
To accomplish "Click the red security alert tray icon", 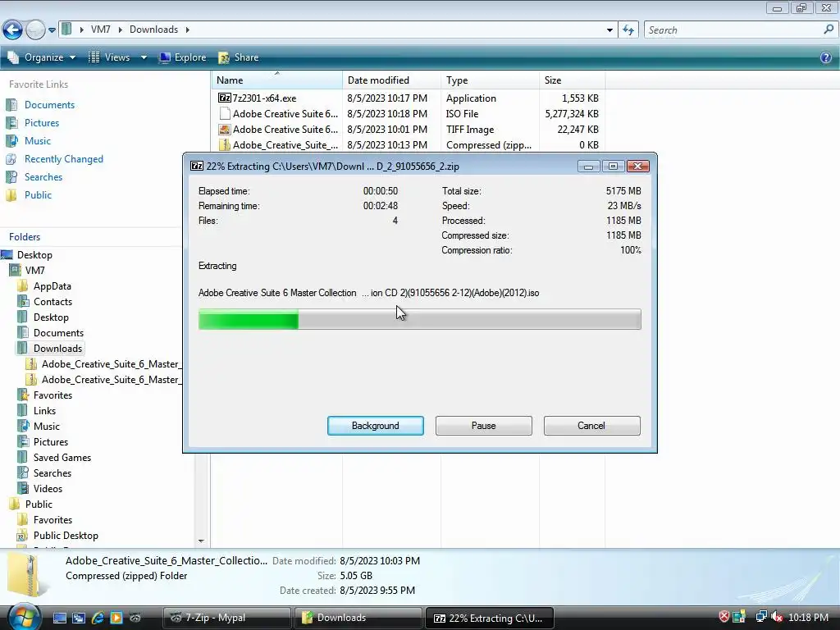I will (x=724, y=617).
